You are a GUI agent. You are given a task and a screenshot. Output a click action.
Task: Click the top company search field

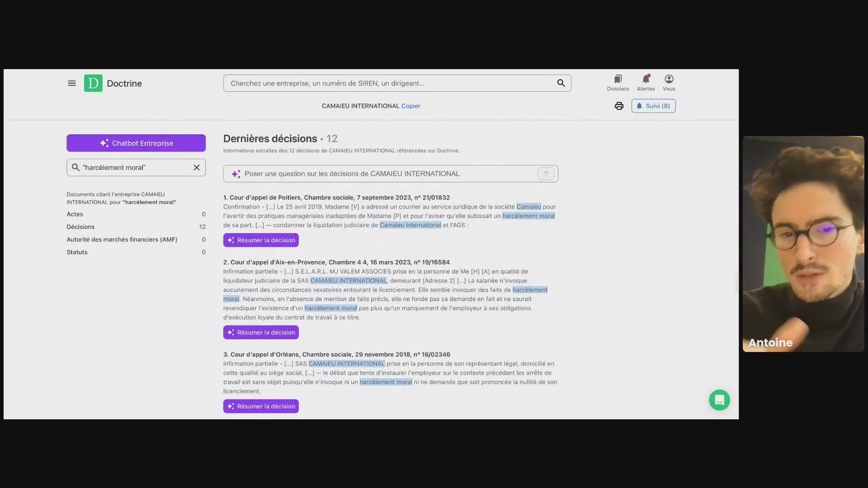[x=397, y=83]
